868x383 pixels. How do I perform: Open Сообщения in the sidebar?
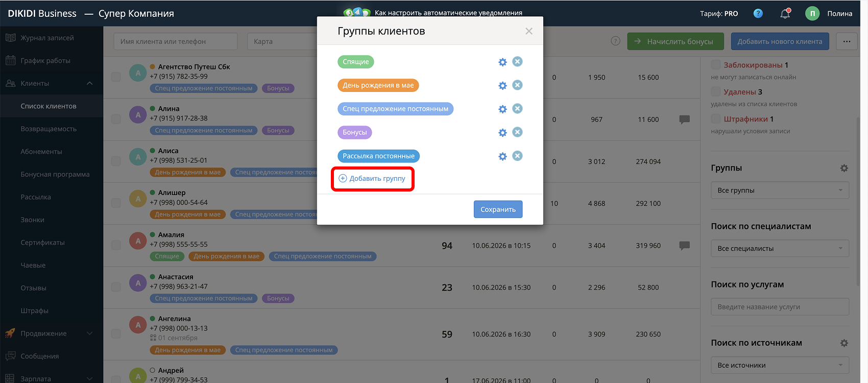[40, 356]
